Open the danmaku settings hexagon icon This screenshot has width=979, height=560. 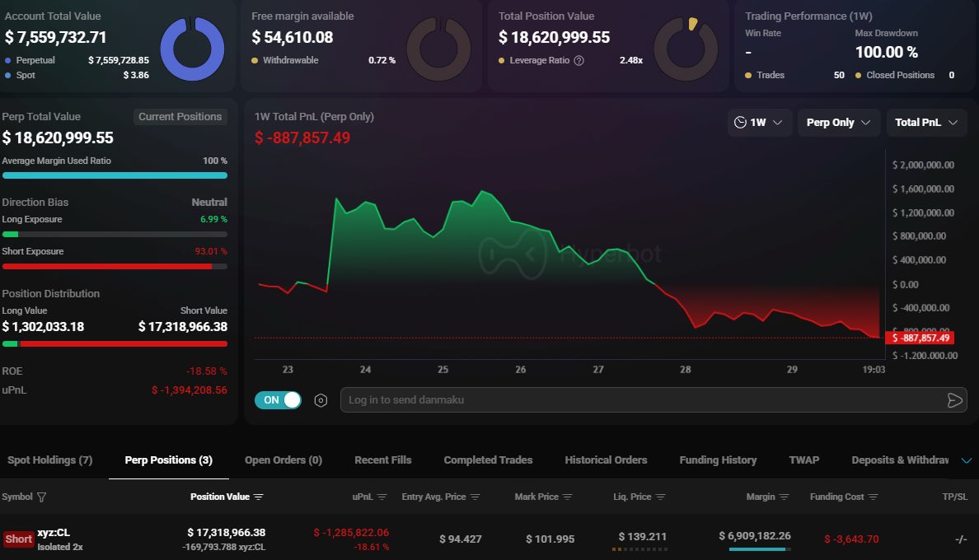321,400
